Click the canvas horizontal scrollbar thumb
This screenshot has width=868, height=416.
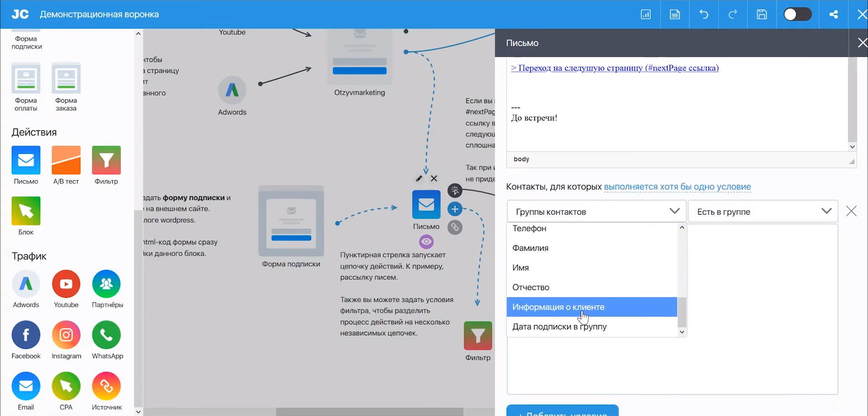[x=370, y=412]
